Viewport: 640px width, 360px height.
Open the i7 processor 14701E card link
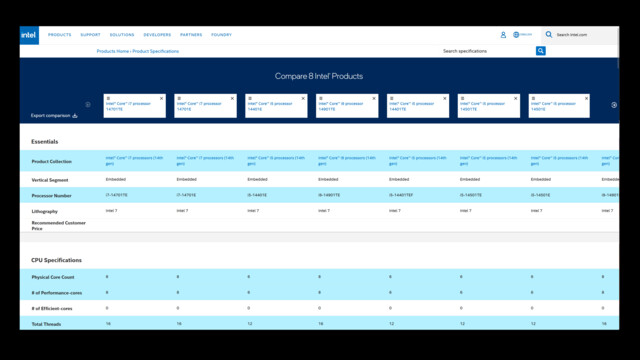[x=199, y=107]
